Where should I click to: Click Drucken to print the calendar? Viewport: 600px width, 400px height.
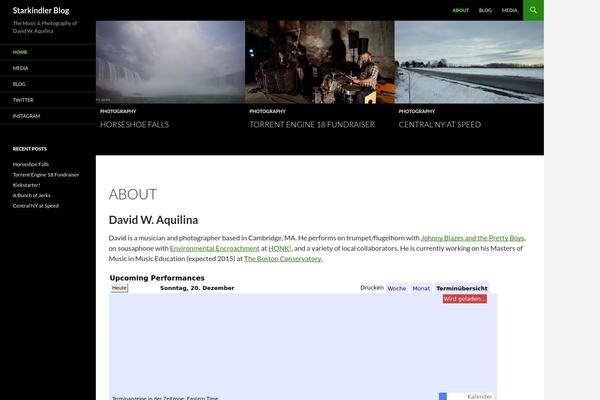(x=372, y=287)
